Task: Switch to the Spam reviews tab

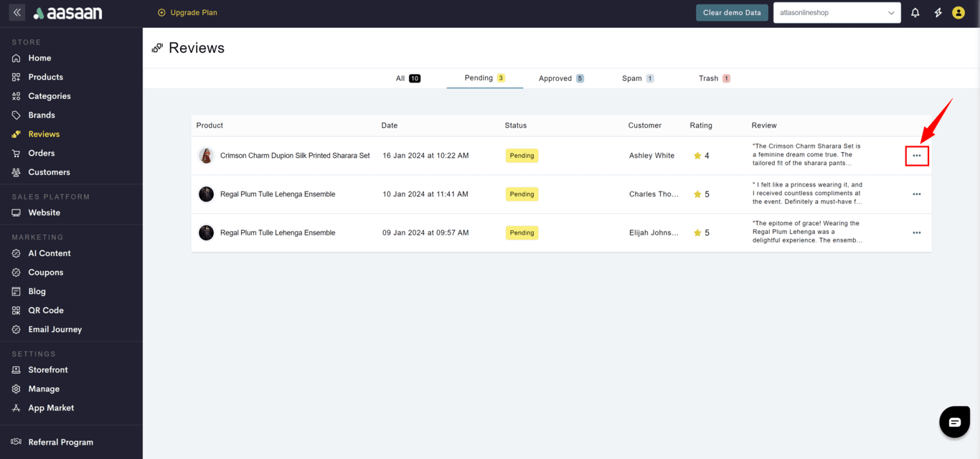Action: pyautogui.click(x=637, y=78)
